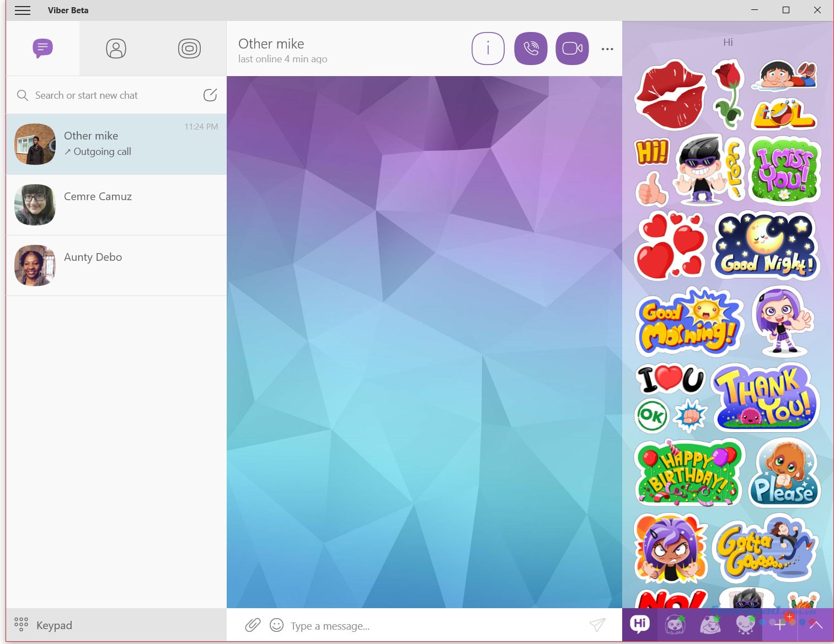Start a video call with Other mike

pyautogui.click(x=572, y=49)
